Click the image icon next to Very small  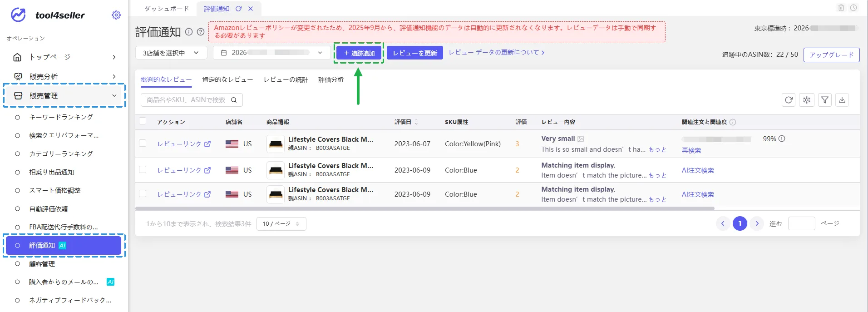click(x=581, y=139)
